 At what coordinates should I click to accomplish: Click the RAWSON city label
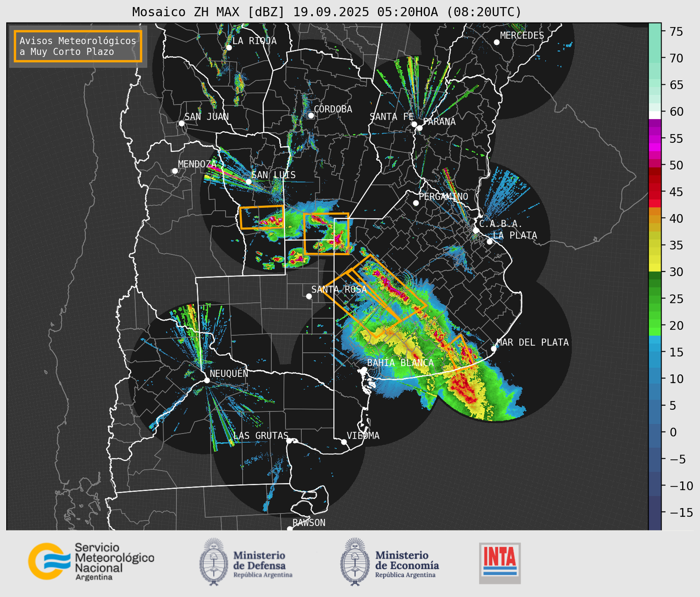tap(309, 523)
